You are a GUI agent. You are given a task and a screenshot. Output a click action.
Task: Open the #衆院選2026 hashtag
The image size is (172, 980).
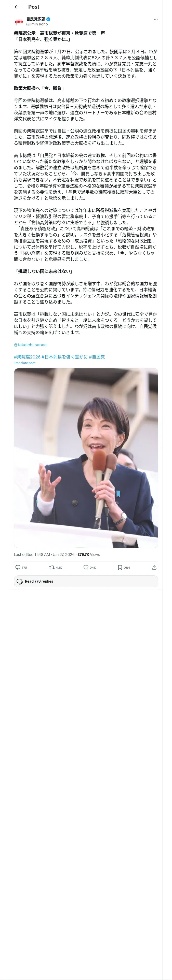27,357
